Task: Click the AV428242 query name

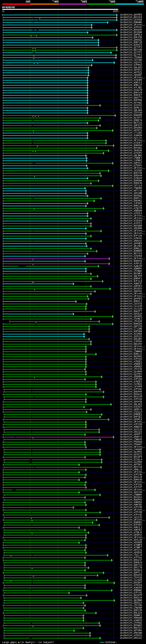Action: click(8, 7)
